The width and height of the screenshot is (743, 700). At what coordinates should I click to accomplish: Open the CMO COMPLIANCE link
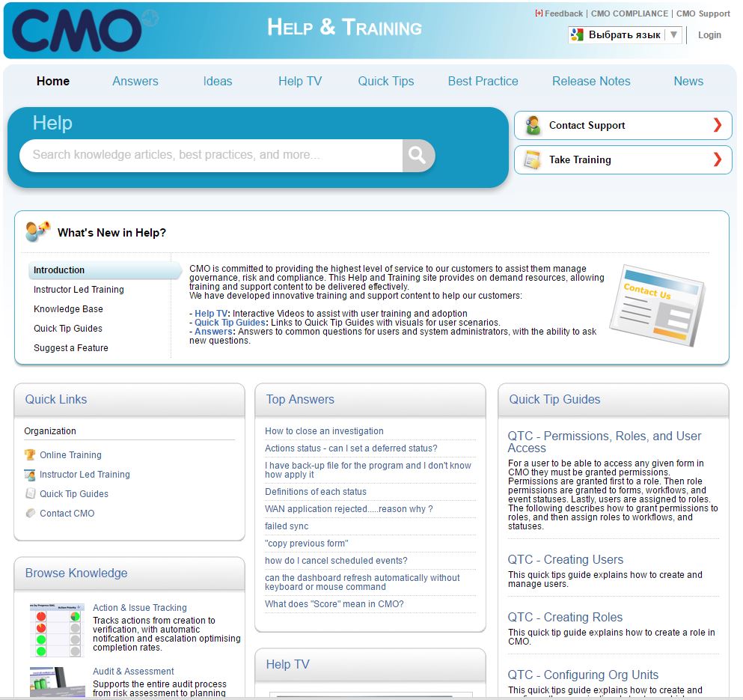pyautogui.click(x=629, y=13)
